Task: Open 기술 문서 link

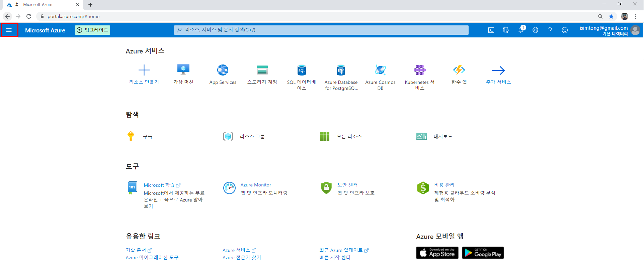Action: tap(139, 250)
